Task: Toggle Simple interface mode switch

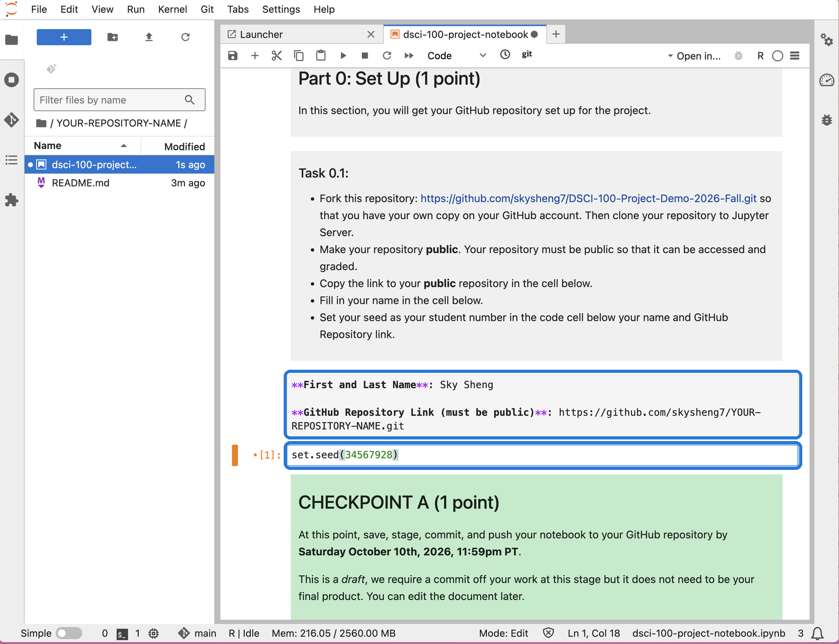Action: pyautogui.click(x=69, y=633)
